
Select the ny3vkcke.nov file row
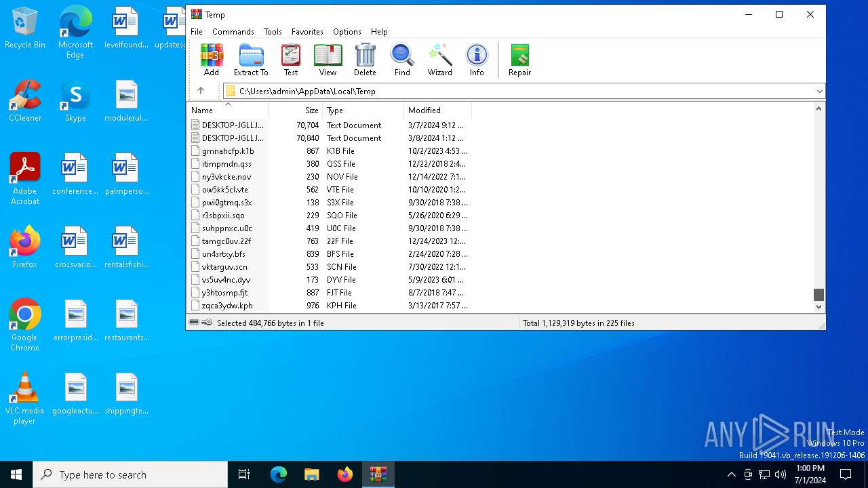coord(329,176)
